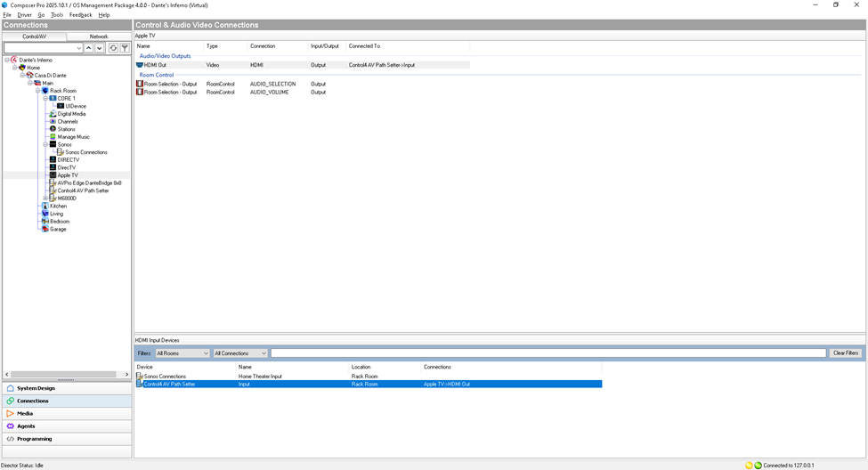Screen dimensions: 868x470
Task: Open the Programming view icon
Action: pyautogui.click(x=11, y=439)
